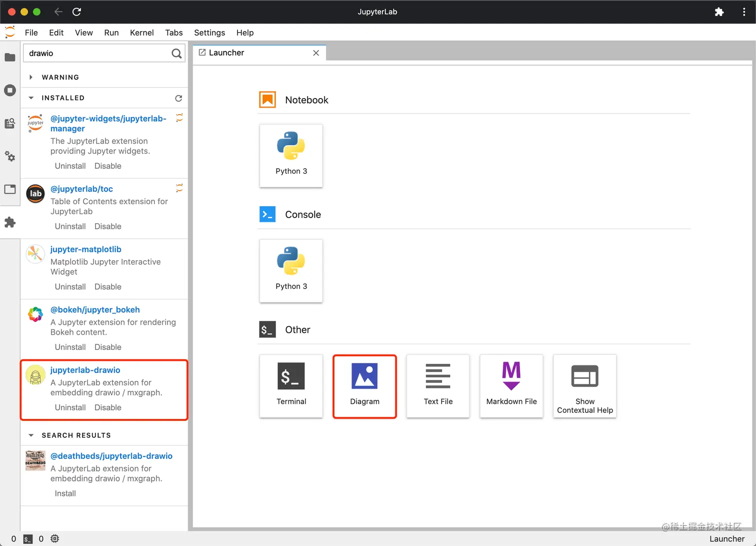Open the Open Tabs sidebar icon
Image resolution: width=756 pixels, height=546 pixels.
click(10, 189)
